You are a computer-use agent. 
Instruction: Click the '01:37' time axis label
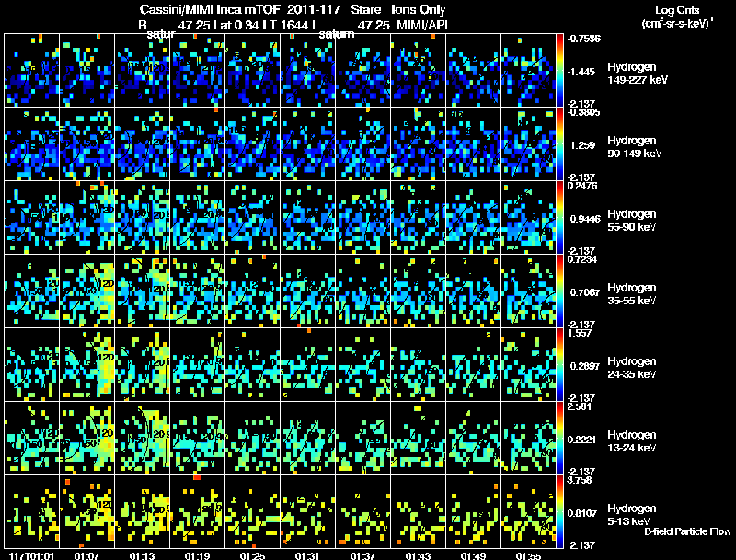[x=362, y=555]
